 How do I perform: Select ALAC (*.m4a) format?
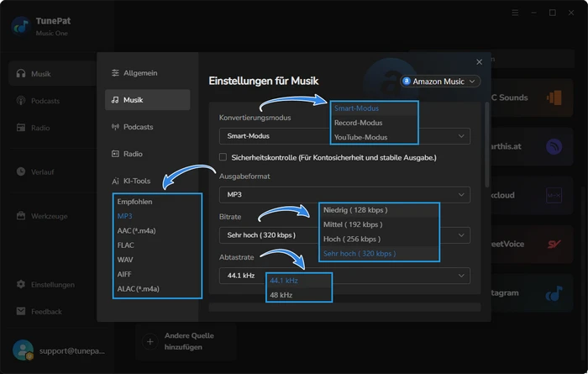(x=157, y=289)
